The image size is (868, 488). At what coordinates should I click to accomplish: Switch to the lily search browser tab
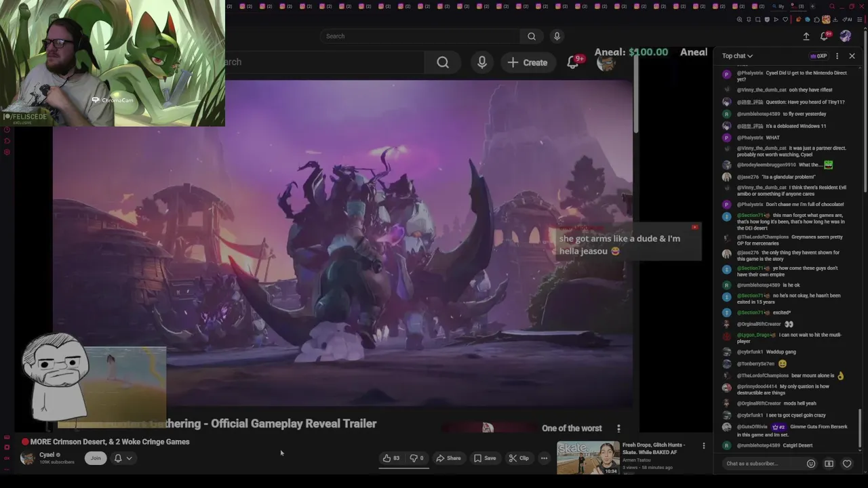[x=778, y=6]
